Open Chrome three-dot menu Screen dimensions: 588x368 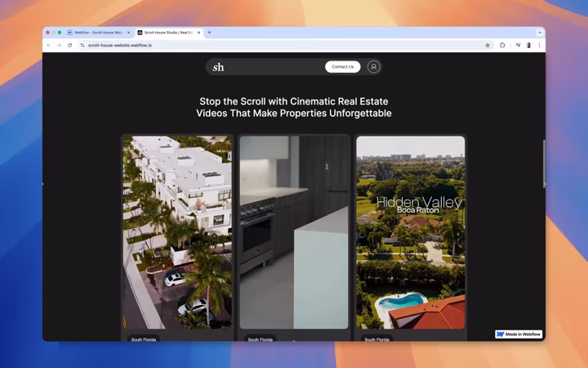pos(539,45)
